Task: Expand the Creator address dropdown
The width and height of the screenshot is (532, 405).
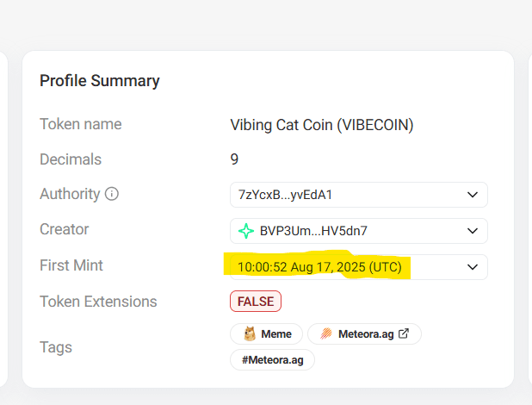Action: [x=472, y=231]
